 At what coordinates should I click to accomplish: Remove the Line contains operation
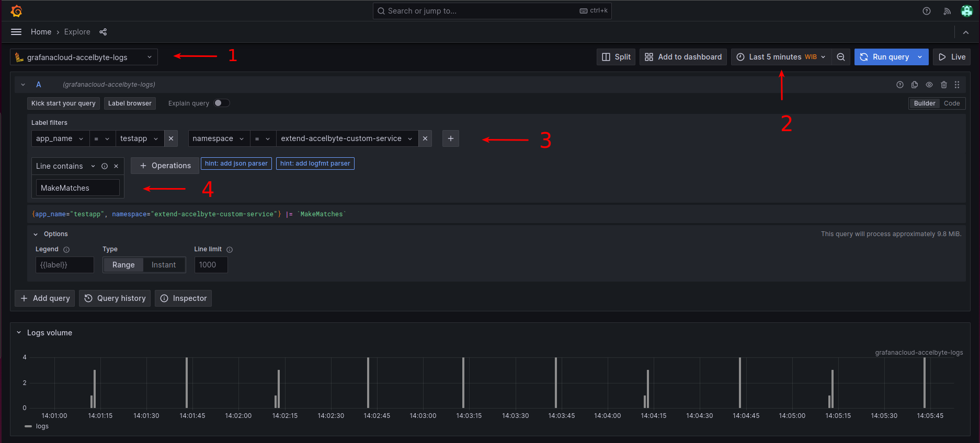pyautogui.click(x=116, y=166)
